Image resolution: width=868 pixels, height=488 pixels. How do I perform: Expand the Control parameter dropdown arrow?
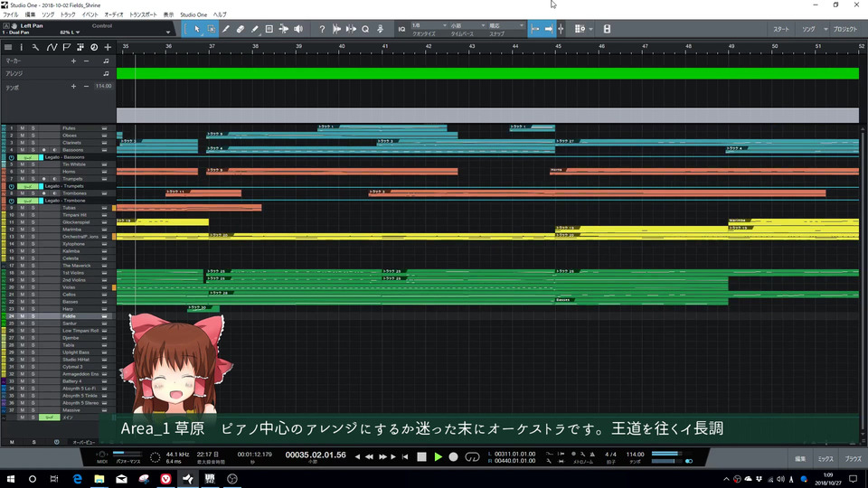tap(168, 33)
